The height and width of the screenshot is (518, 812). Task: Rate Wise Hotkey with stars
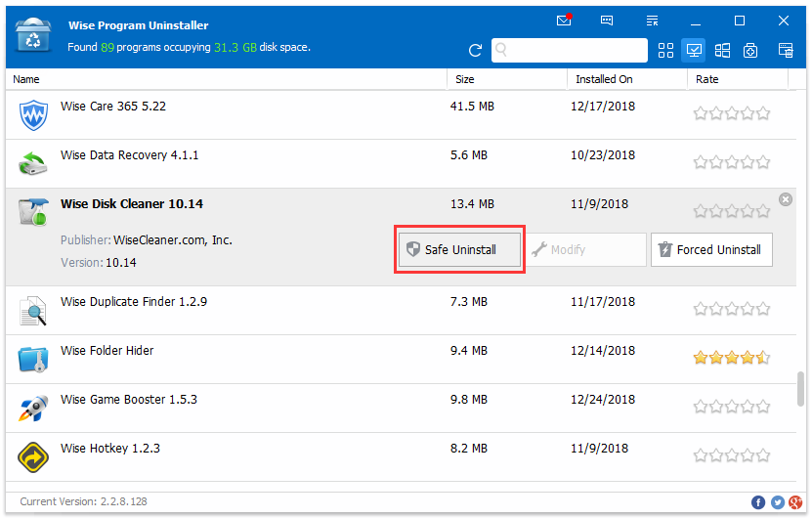[731, 455]
